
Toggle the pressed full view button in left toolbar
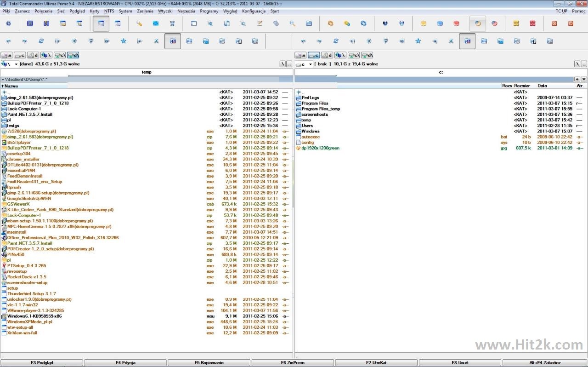pyautogui.click(x=173, y=41)
